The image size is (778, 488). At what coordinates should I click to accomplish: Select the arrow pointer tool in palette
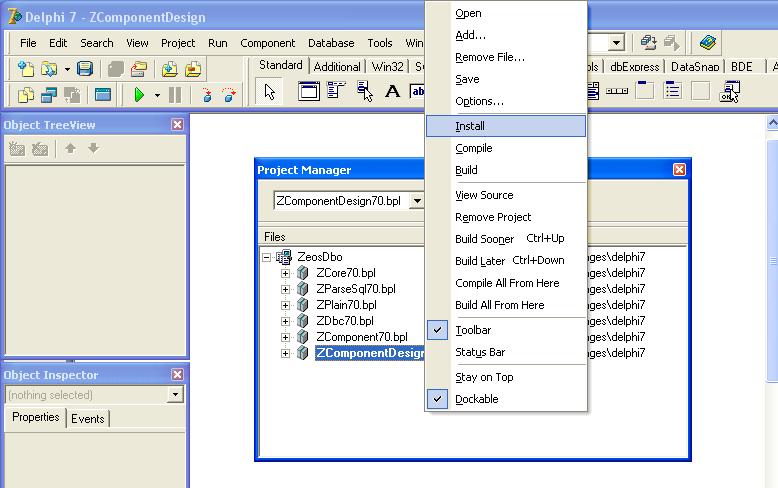pyautogui.click(x=269, y=93)
